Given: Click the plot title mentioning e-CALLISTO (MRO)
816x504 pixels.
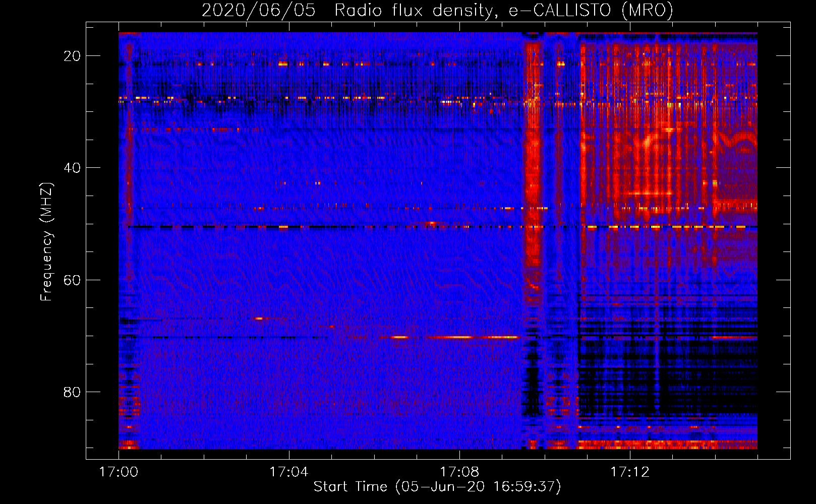Looking at the screenshot, I should point(437,11).
